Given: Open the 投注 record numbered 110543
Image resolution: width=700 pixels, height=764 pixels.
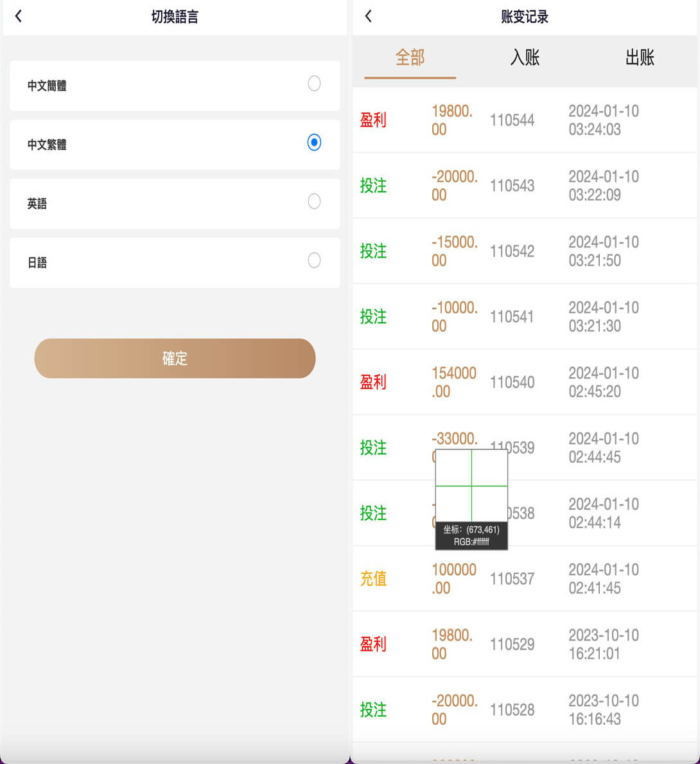Looking at the screenshot, I should point(525,186).
